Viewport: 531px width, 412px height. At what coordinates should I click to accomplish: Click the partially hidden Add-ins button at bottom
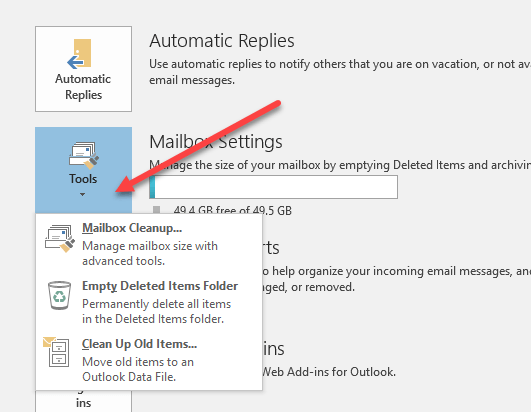83,401
